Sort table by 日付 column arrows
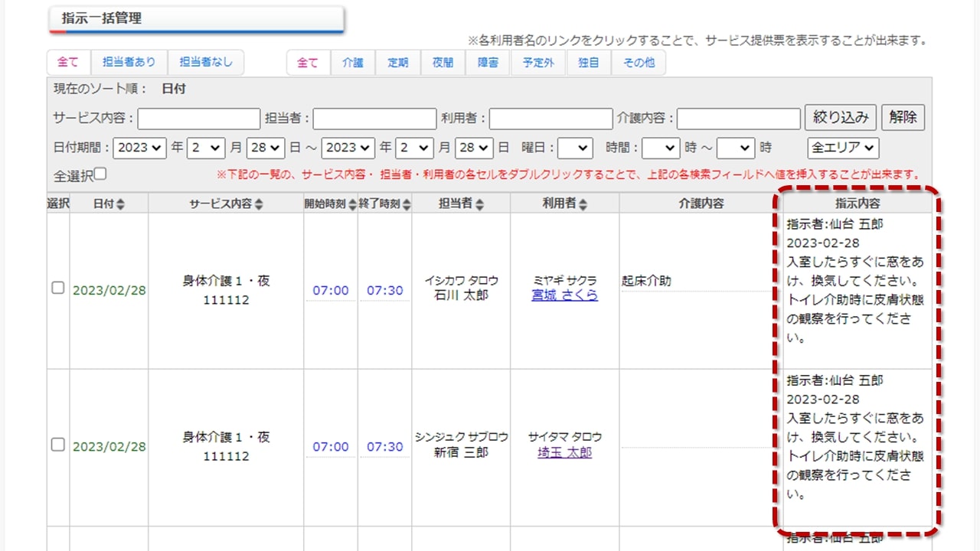The image size is (980, 551). (x=121, y=204)
